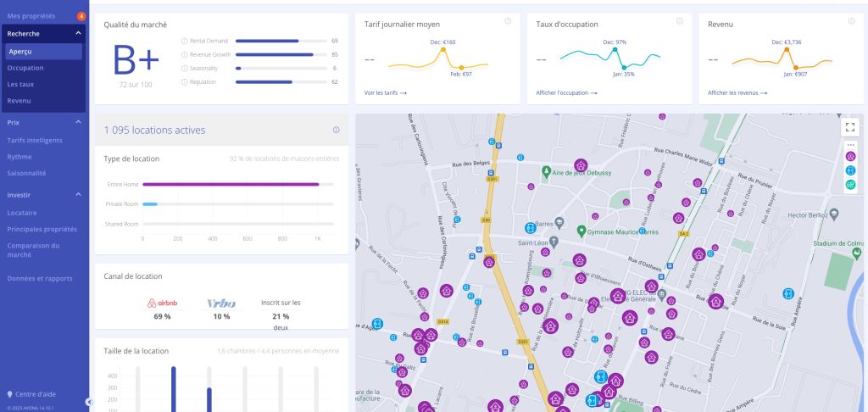
Task: Click info icon beside Rental Demand
Action: pos(184,41)
